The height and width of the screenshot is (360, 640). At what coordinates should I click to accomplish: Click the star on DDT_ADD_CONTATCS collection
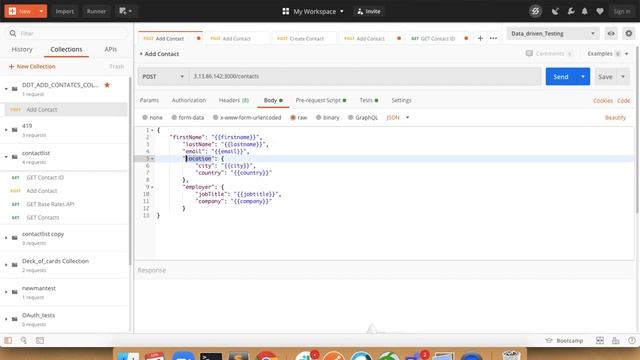point(107,85)
